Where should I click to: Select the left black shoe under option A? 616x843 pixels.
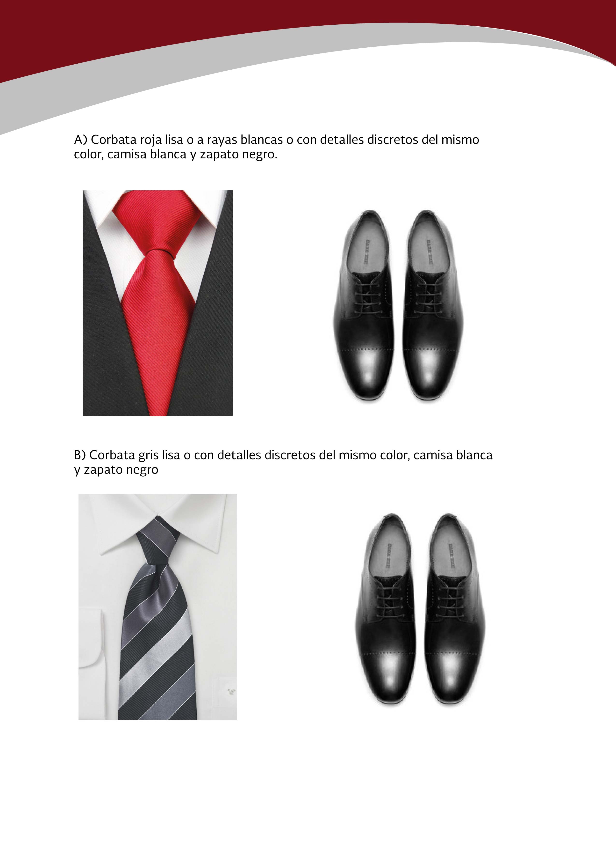coord(364,306)
